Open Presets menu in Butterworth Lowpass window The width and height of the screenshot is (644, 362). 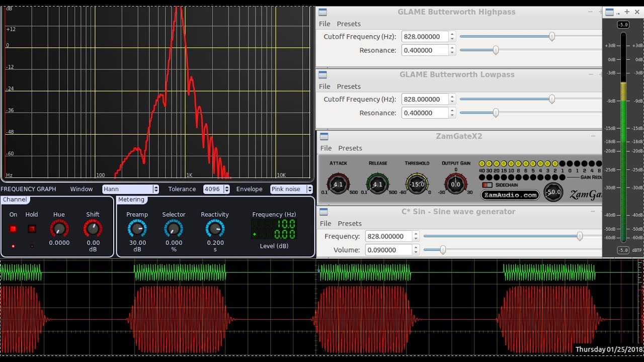tap(349, 86)
